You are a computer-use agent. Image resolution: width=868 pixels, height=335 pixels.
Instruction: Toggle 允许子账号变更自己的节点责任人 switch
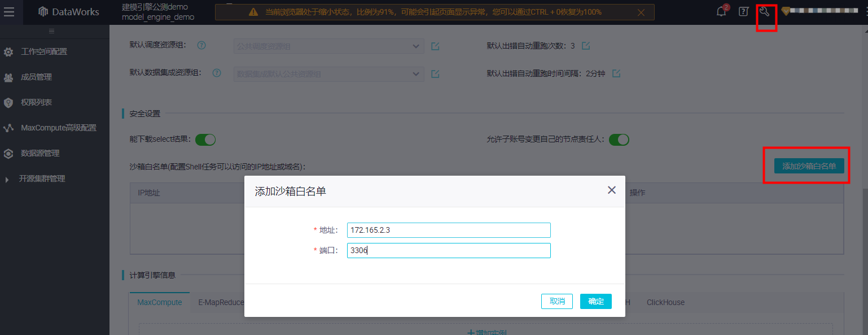coord(619,140)
